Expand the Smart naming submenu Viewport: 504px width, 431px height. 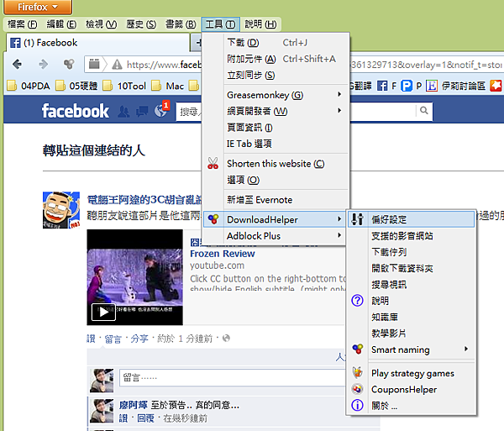[x=411, y=350]
